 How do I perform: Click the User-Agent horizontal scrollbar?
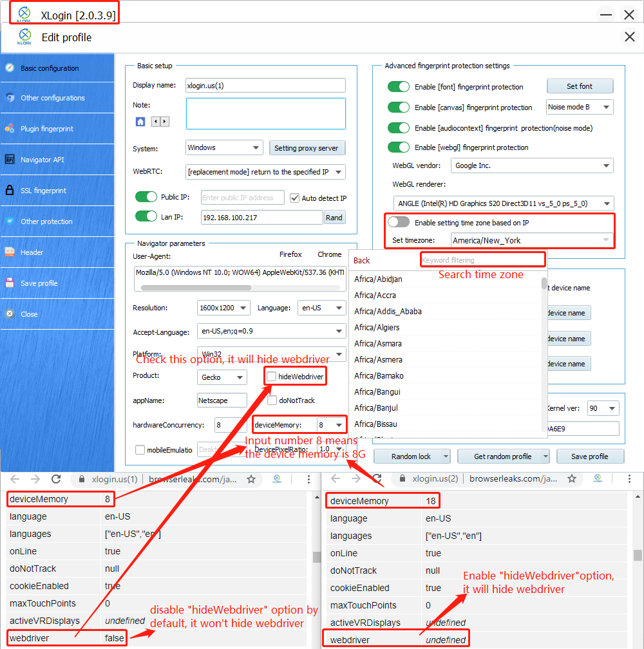196,287
